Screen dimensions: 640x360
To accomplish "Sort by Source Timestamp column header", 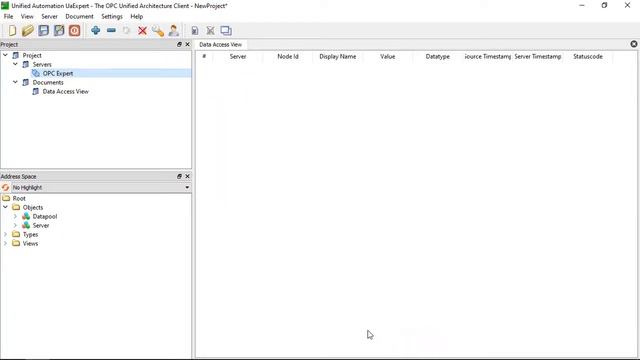I will point(487,56).
